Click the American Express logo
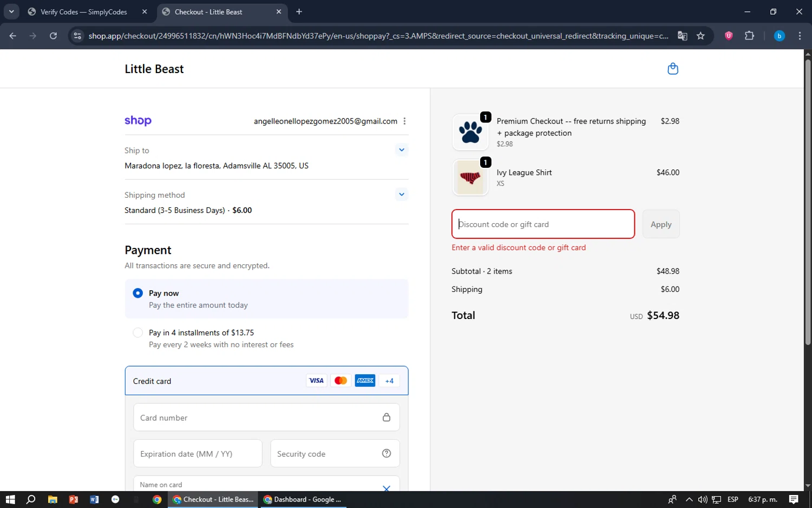The image size is (812, 508). click(365, 381)
